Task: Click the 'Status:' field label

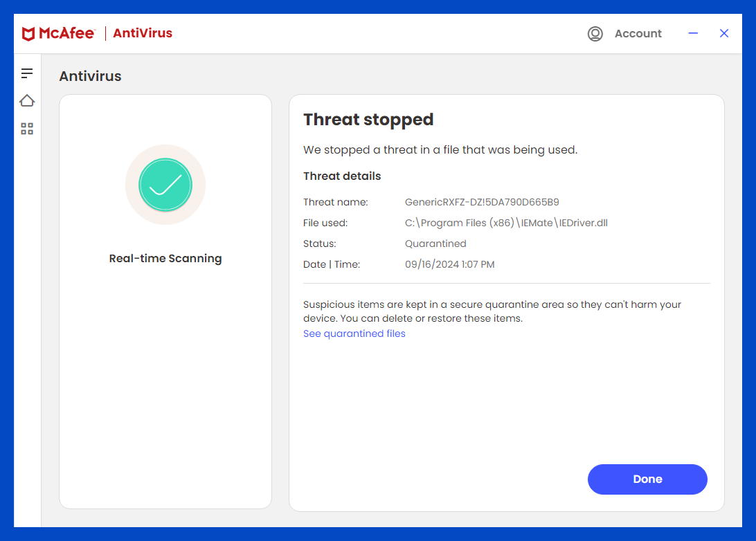Action: coord(320,244)
